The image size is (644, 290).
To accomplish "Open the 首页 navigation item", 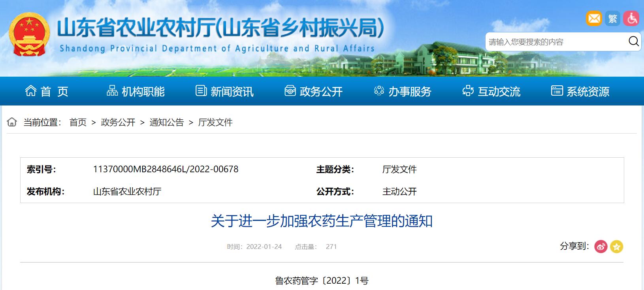I will click(47, 91).
